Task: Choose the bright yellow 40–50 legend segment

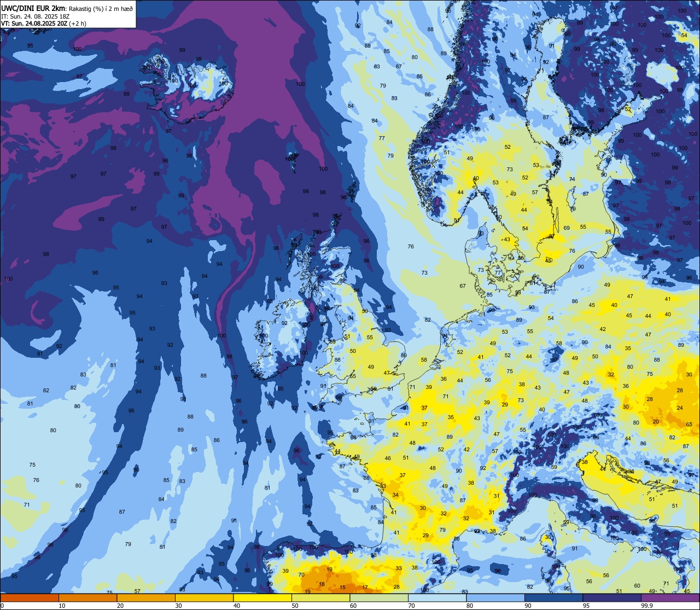Action: [262, 597]
